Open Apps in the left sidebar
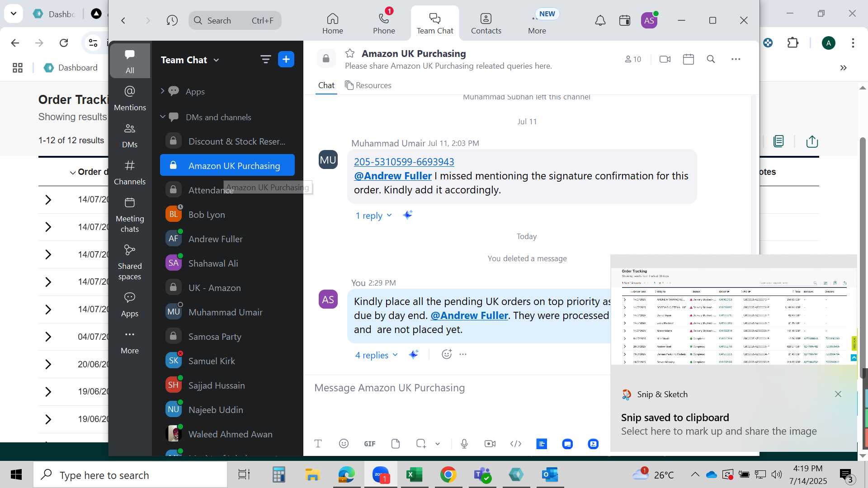The height and width of the screenshot is (488, 868). coord(130,305)
